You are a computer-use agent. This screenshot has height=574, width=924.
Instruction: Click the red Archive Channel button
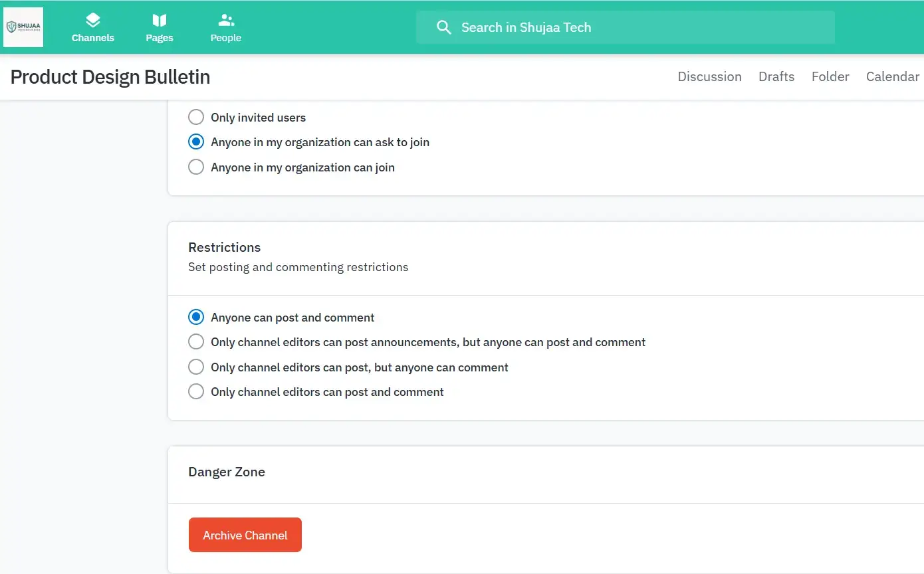tap(245, 535)
